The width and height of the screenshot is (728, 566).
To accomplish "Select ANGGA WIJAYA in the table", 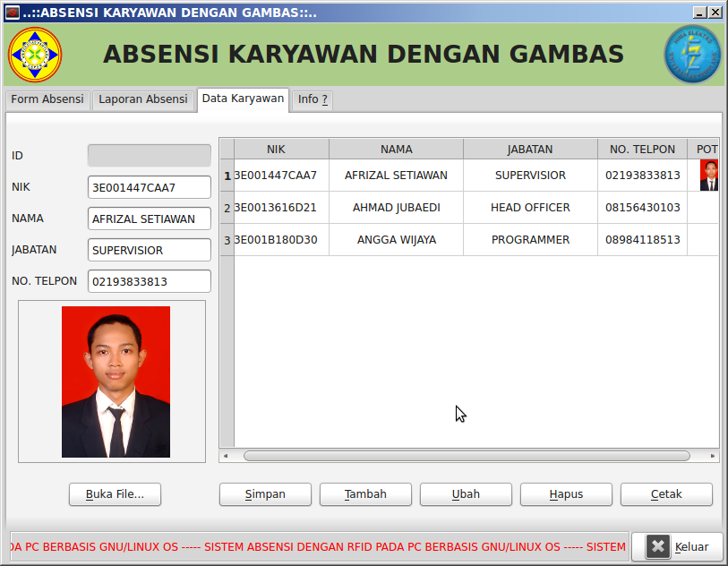I will [396, 240].
